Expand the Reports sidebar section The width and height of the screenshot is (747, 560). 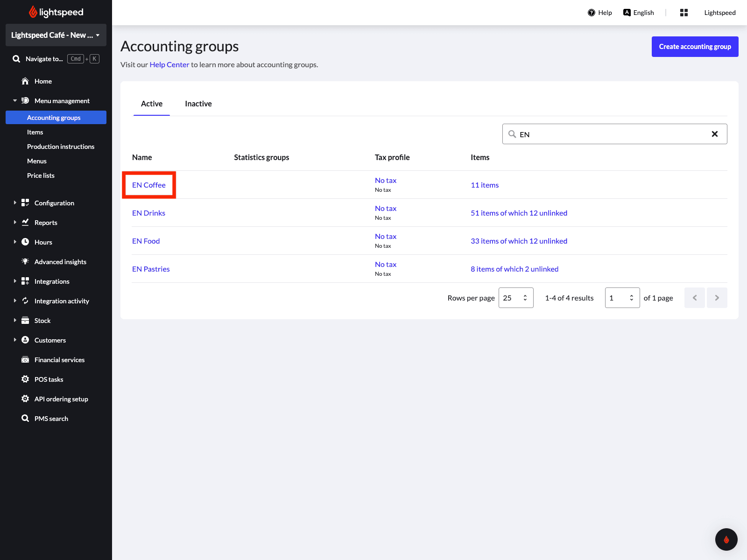46,223
